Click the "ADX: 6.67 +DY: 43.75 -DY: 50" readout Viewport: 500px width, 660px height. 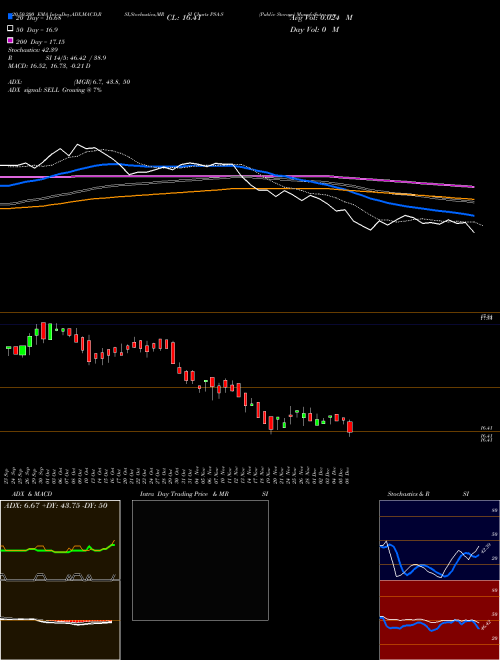(x=56, y=506)
